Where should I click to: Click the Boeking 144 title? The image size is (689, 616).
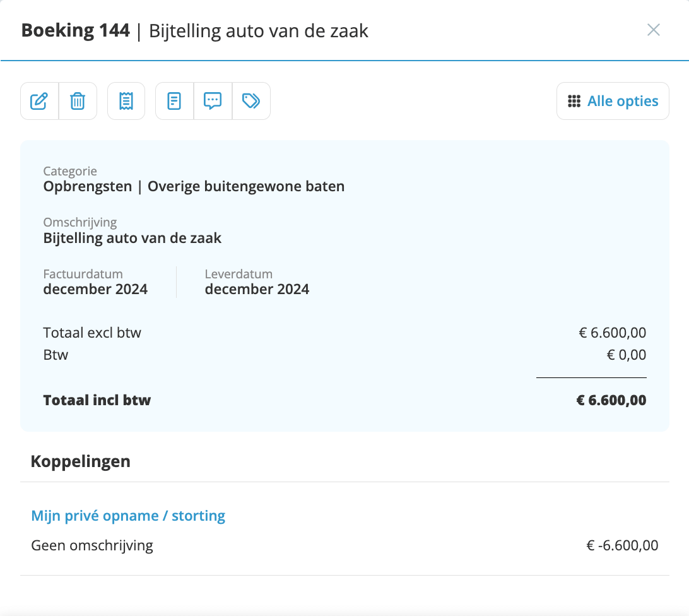pyautogui.click(x=76, y=30)
